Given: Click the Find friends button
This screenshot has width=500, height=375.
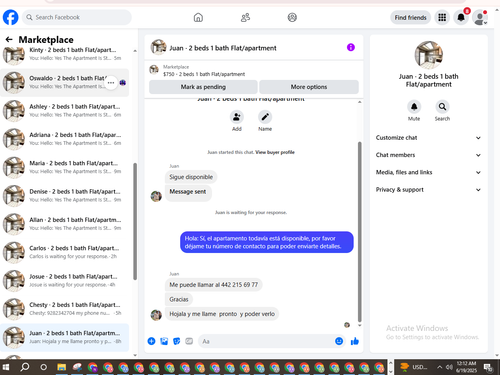Looking at the screenshot, I should 410,17.
